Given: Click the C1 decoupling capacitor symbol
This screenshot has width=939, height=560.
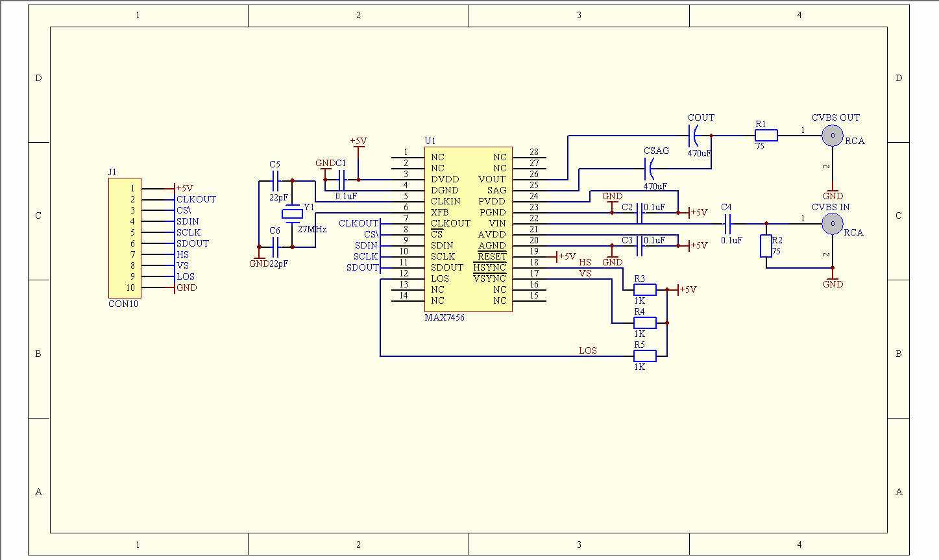Looking at the screenshot, I should pyautogui.click(x=341, y=180).
